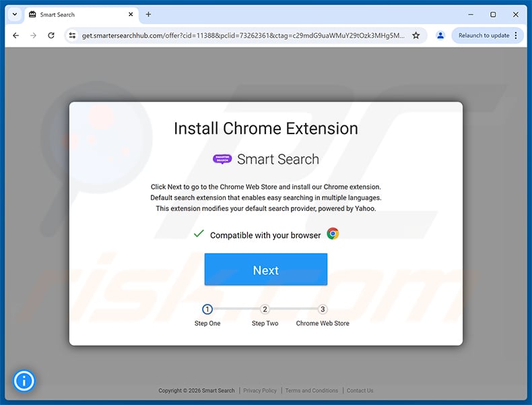Click the Smart Search tab favicon
This screenshot has height=405, width=532.
point(32,14)
